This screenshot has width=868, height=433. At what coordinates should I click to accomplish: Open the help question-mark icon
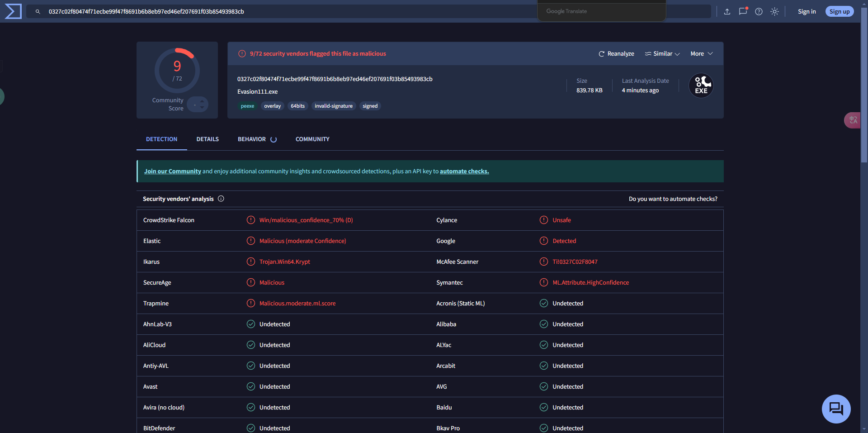tap(759, 12)
